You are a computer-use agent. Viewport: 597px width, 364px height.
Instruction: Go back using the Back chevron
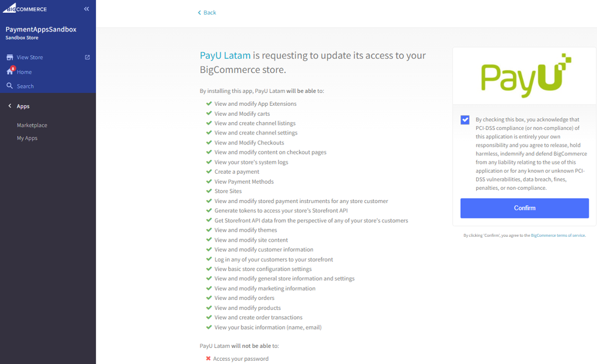pos(199,13)
